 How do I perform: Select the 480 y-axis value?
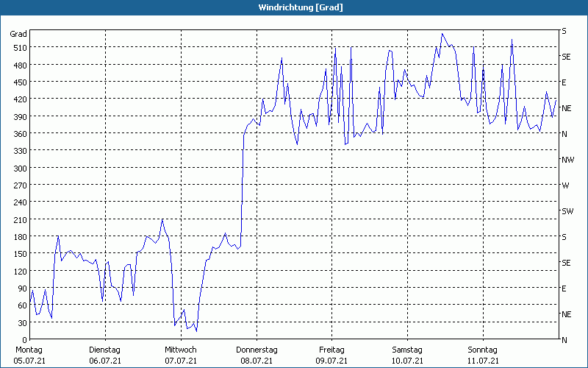[21, 66]
